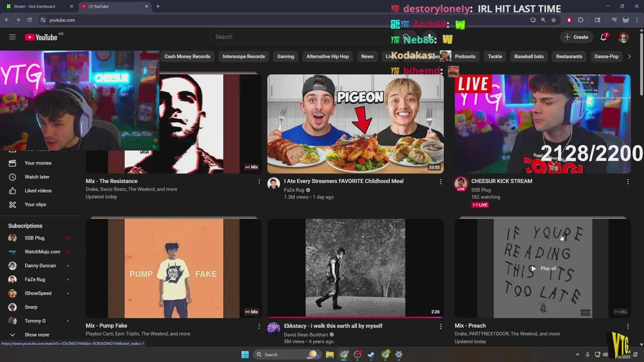Click the Create button
The width and height of the screenshot is (644, 362).
576,37
